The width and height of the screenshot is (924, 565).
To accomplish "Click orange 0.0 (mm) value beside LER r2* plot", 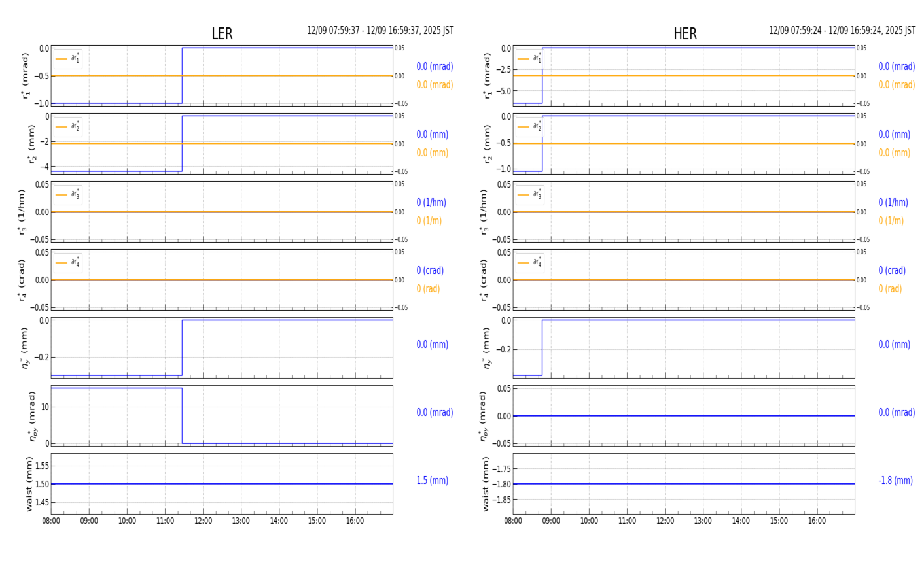I will coord(433,153).
